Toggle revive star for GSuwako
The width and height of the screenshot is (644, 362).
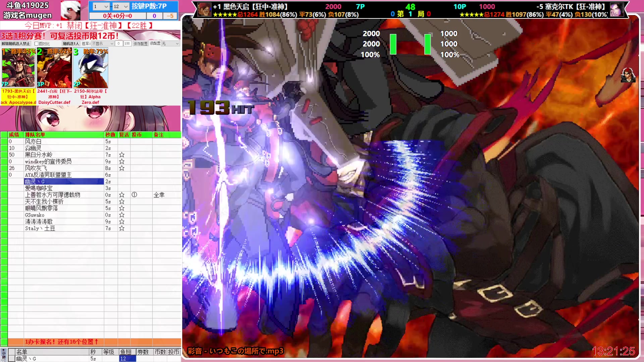pos(122,215)
